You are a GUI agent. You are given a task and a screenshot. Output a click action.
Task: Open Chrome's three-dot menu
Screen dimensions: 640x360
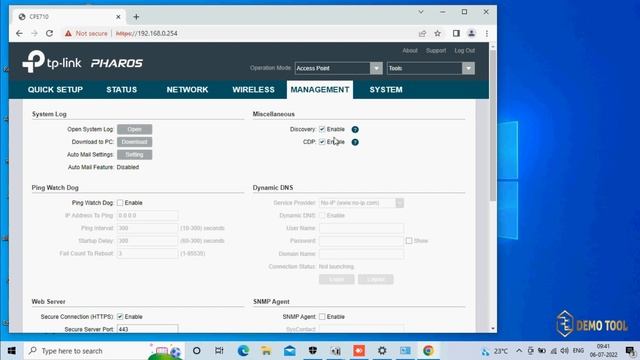pos(487,33)
